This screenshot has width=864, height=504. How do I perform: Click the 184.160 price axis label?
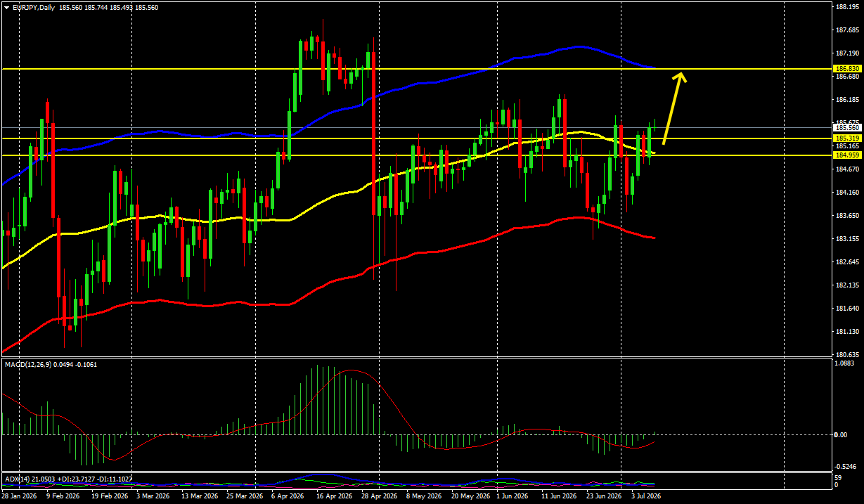(x=847, y=193)
